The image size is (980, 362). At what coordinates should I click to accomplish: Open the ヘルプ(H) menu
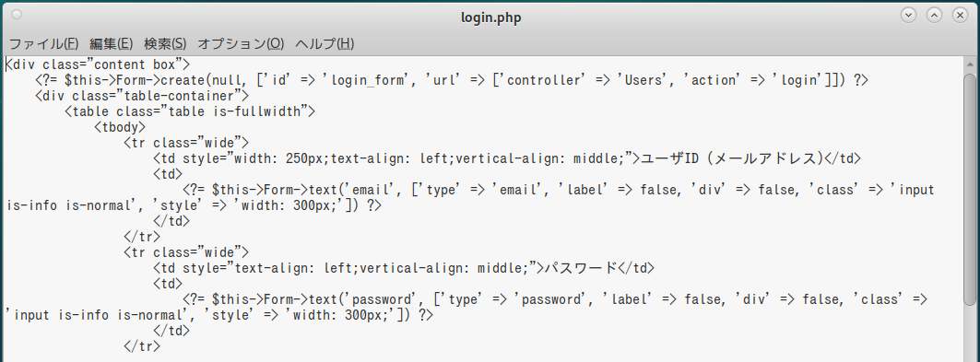[325, 43]
